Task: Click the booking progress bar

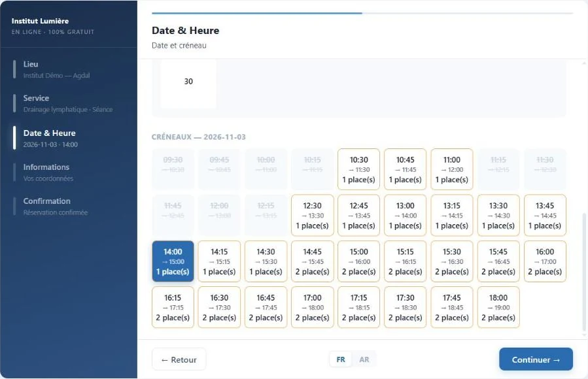Action: coord(362,14)
